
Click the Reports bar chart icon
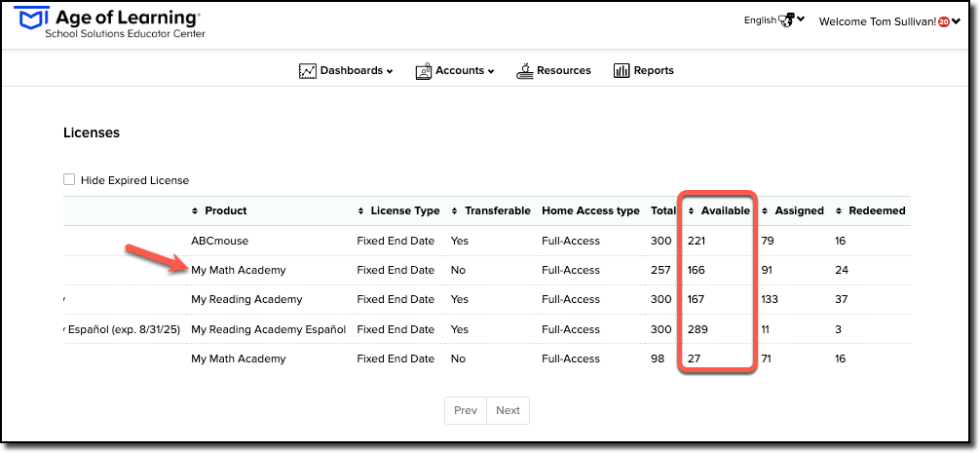[622, 70]
